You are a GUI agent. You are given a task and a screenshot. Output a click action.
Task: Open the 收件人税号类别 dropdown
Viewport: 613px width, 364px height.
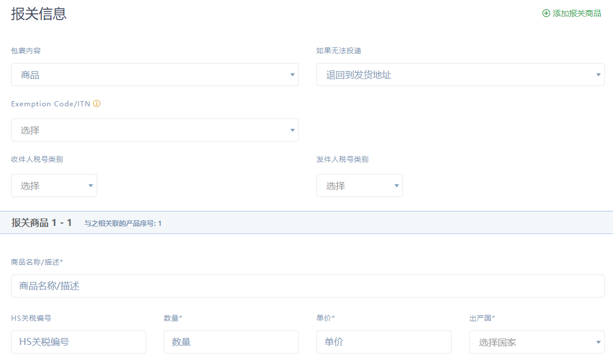tap(54, 185)
